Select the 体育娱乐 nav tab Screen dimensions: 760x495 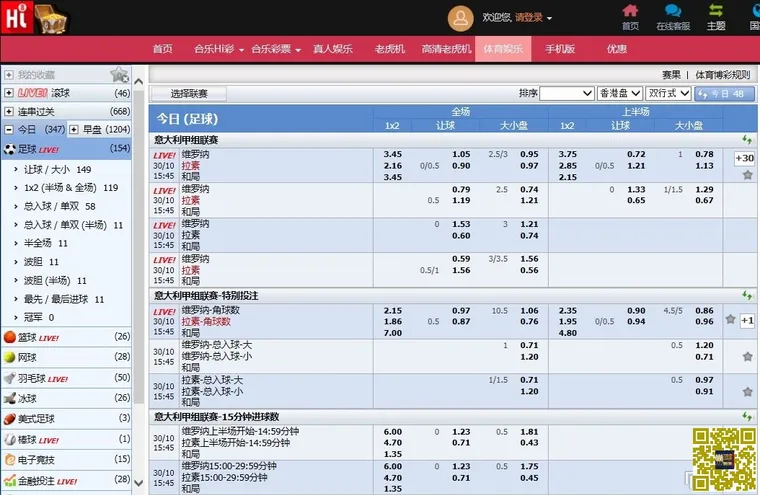(x=503, y=49)
